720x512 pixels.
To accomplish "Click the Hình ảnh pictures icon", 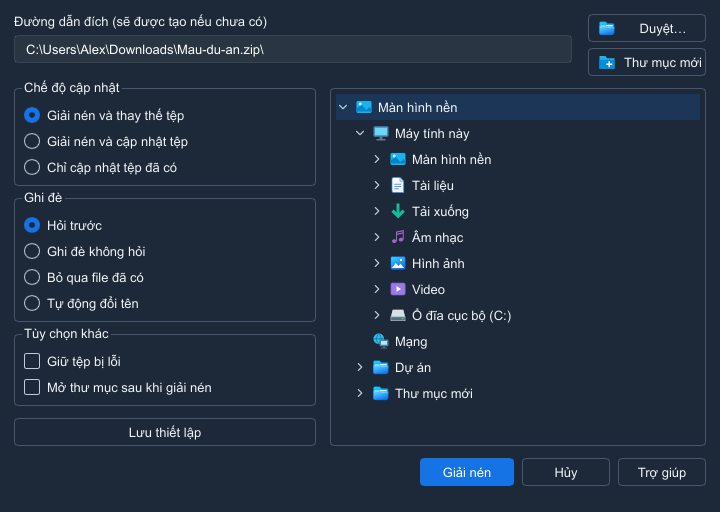I will 398,264.
